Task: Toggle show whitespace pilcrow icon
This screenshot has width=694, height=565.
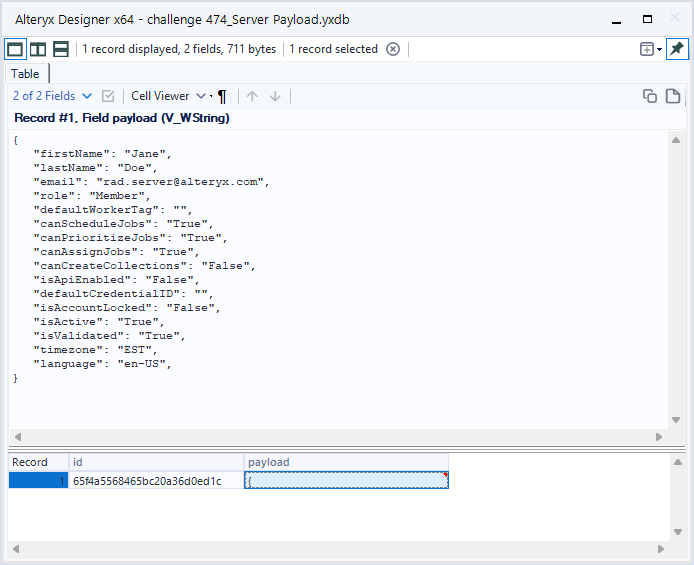Action: pyautogui.click(x=222, y=96)
